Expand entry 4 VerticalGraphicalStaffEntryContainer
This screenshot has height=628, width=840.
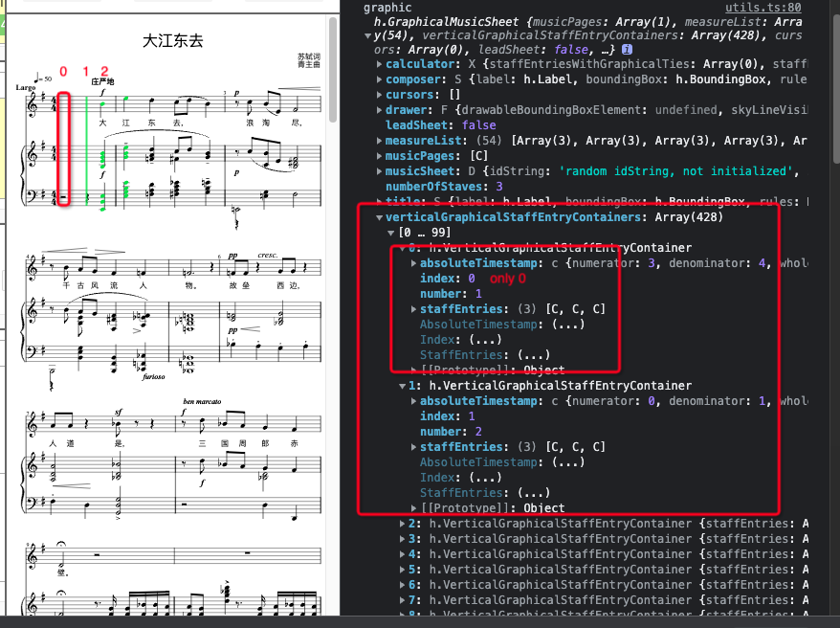[403, 554]
